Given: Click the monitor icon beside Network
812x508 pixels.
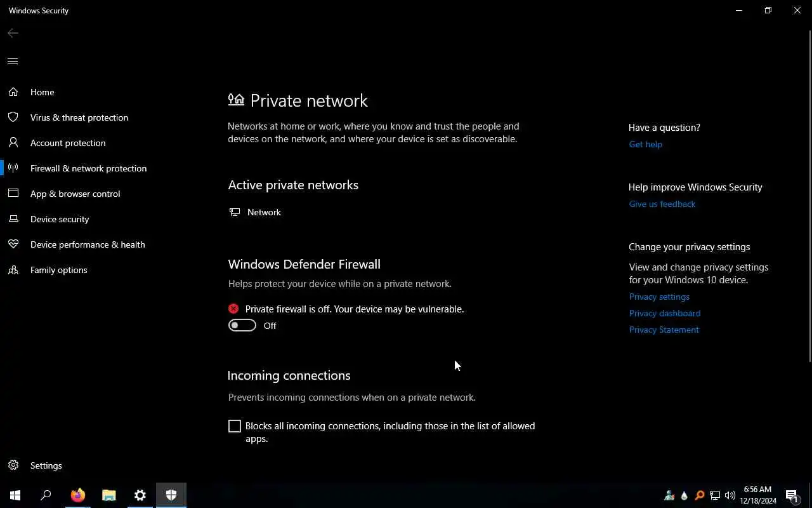Looking at the screenshot, I should 235,212.
